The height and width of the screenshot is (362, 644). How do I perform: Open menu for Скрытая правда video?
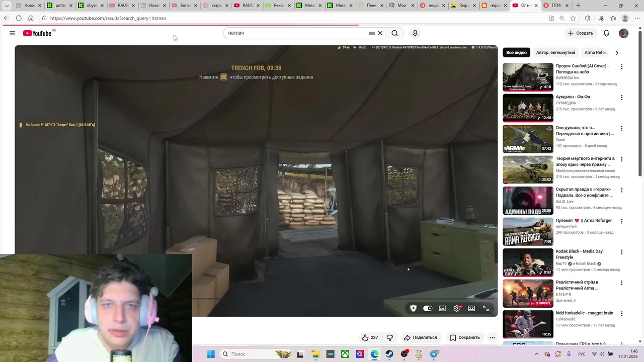pyautogui.click(x=622, y=190)
